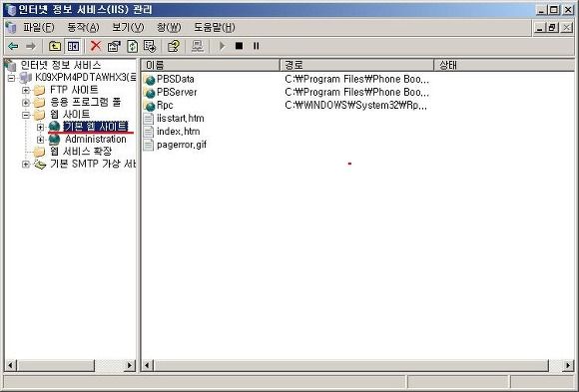The width and height of the screenshot is (579, 392).
Task: Stop the item with the stop icon
Action: (240, 46)
